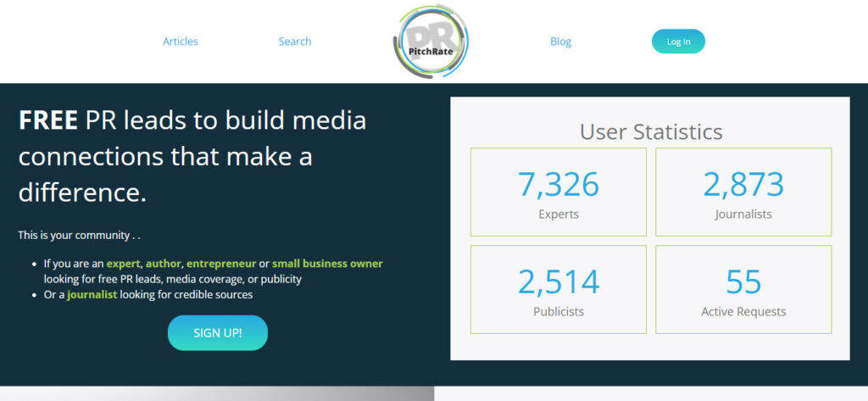Viewport: 868px width, 401px height.
Task: Select the 55 Active Requests box
Action: [743, 290]
